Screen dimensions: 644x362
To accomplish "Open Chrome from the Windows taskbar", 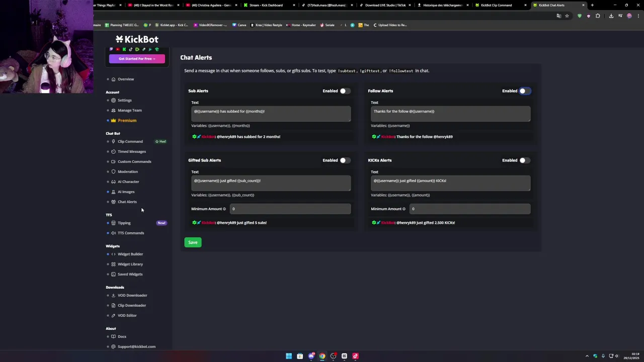I will click(x=322, y=356).
